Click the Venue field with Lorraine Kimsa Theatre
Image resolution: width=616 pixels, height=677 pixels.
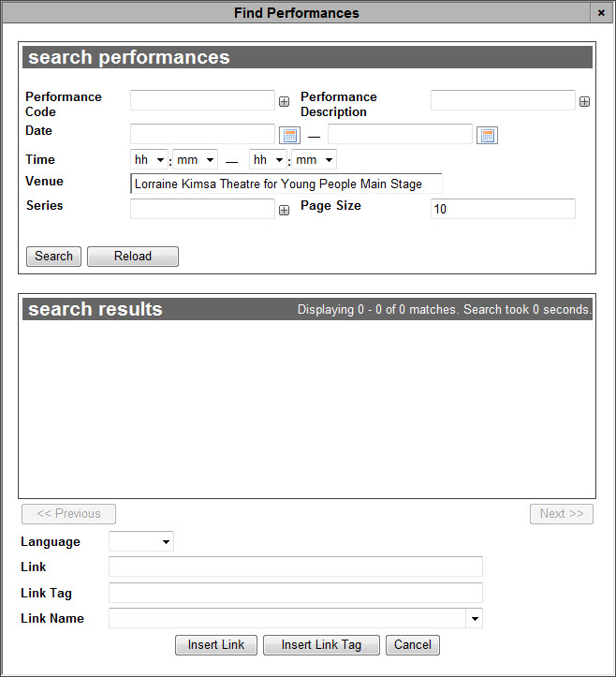coord(286,184)
